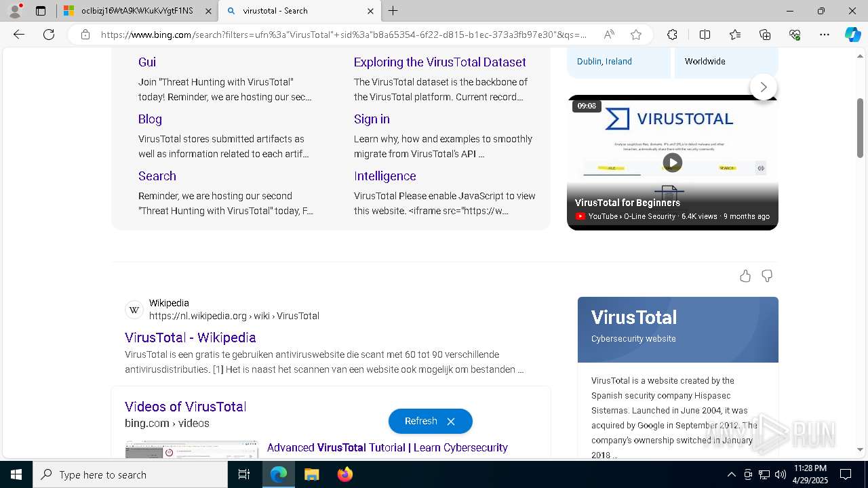Click the Wikipedia site favicon
This screenshot has width=868, height=488.
(134, 310)
